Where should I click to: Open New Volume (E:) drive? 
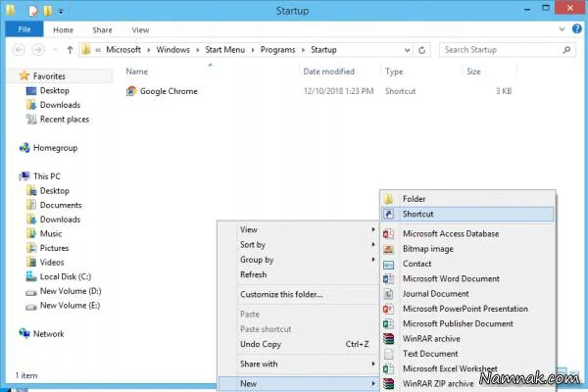pos(70,306)
